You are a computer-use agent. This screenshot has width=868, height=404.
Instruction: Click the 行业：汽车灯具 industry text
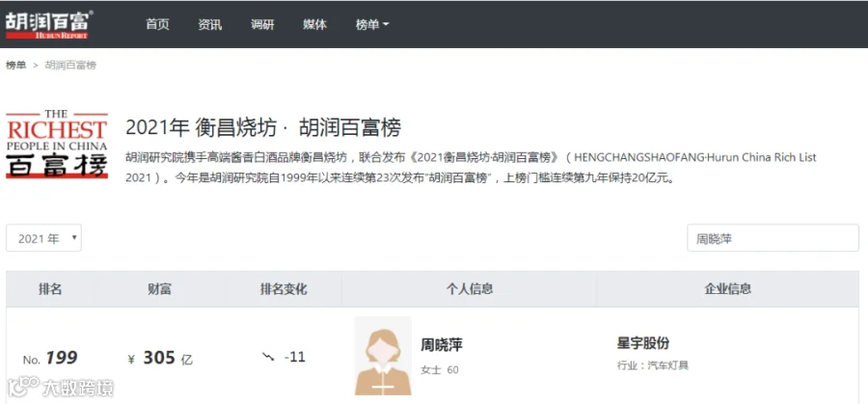coord(653,365)
